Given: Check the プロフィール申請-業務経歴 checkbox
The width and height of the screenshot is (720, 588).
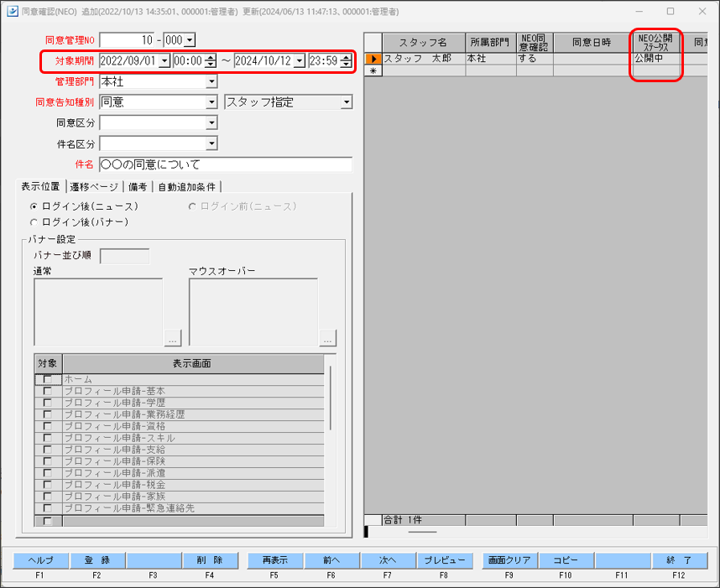Looking at the screenshot, I should click(47, 414).
